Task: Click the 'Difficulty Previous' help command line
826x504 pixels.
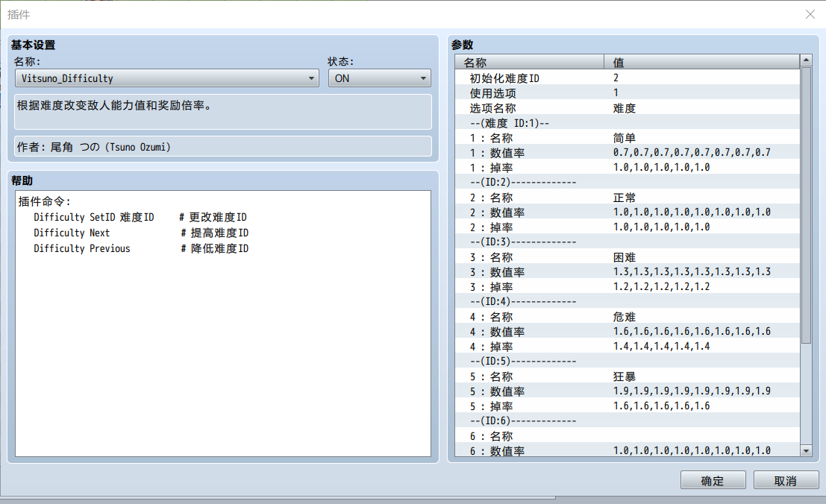Action: (81, 248)
